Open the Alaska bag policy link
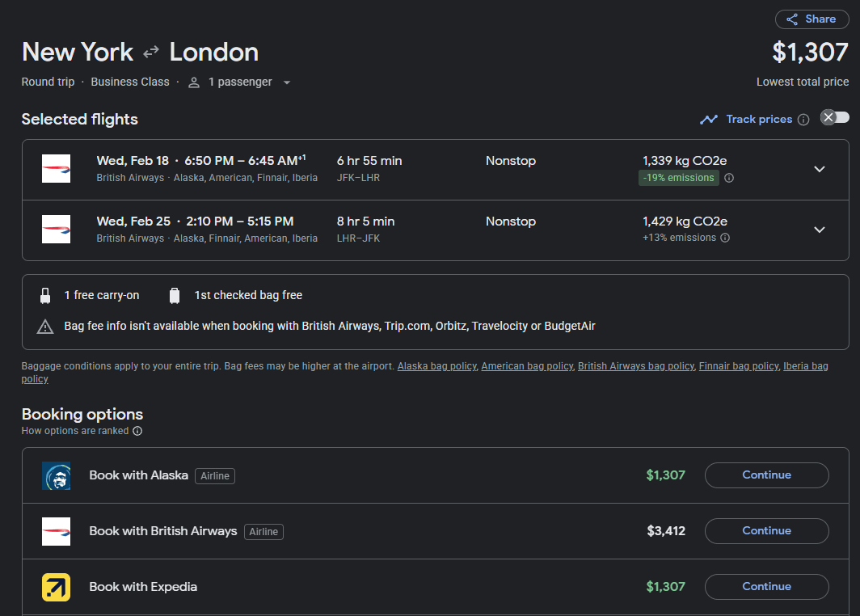This screenshot has width=860, height=616. pyautogui.click(x=436, y=366)
